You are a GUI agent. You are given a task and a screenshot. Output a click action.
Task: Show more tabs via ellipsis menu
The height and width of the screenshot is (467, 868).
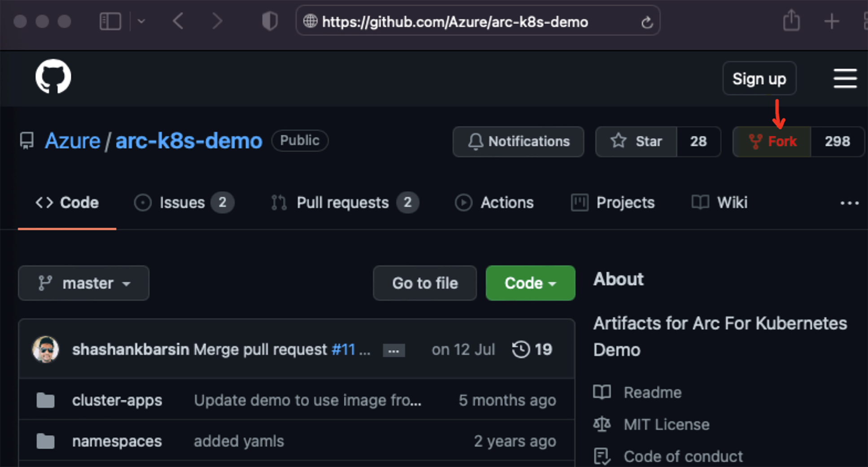tap(849, 203)
